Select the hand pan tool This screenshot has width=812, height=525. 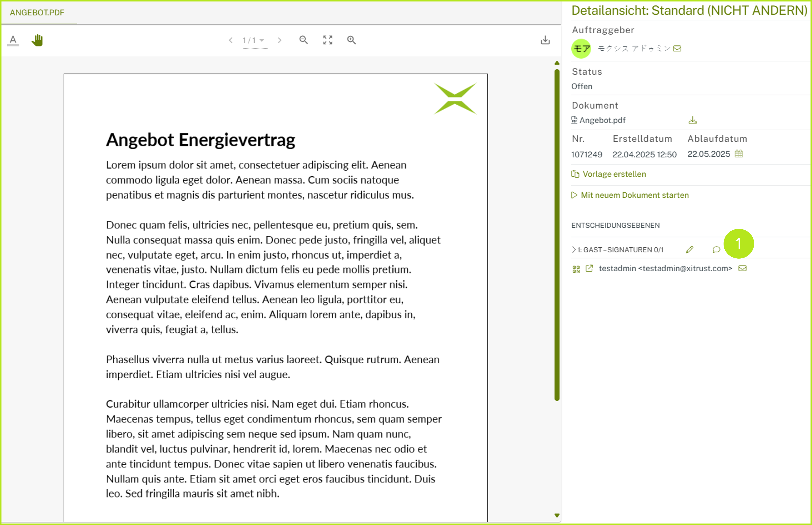pos(37,40)
